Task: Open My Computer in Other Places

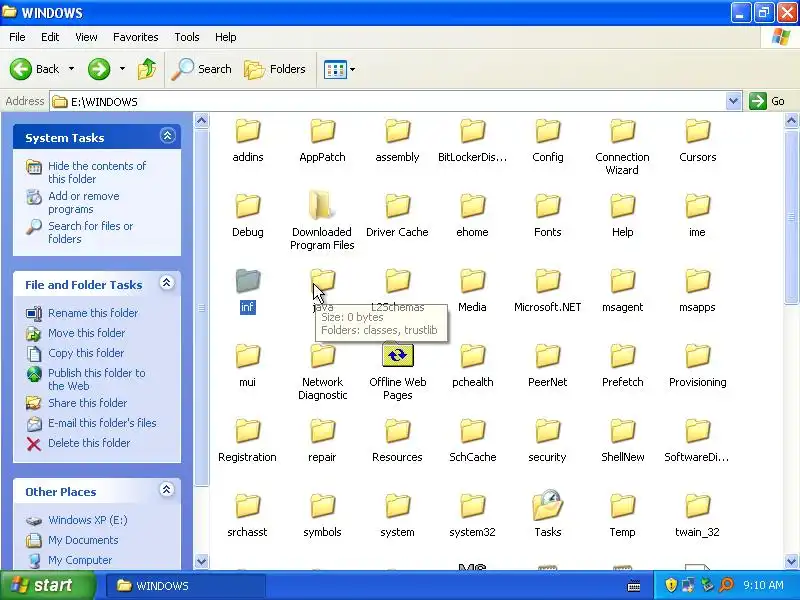Action: (80, 560)
